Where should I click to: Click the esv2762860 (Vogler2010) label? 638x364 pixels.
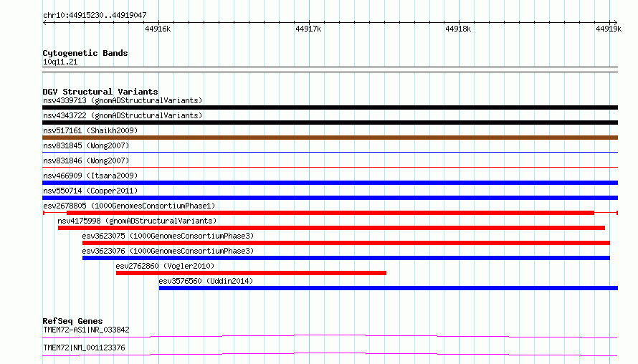coord(165,266)
